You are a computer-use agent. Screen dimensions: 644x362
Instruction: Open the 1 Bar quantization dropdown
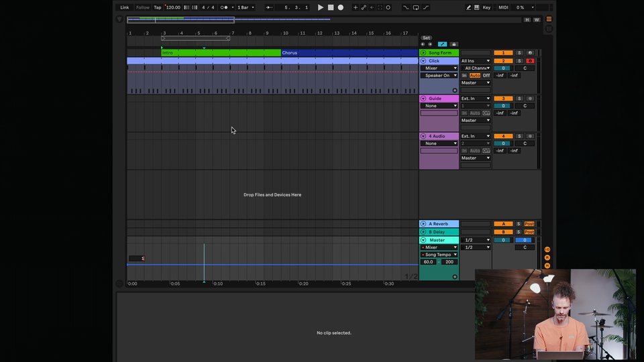point(246,7)
